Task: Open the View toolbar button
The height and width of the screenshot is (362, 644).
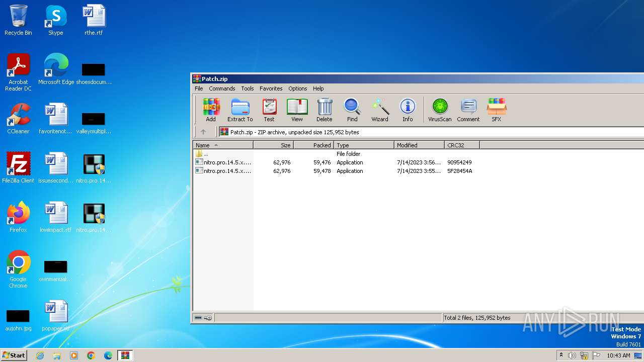Action: [x=297, y=110]
